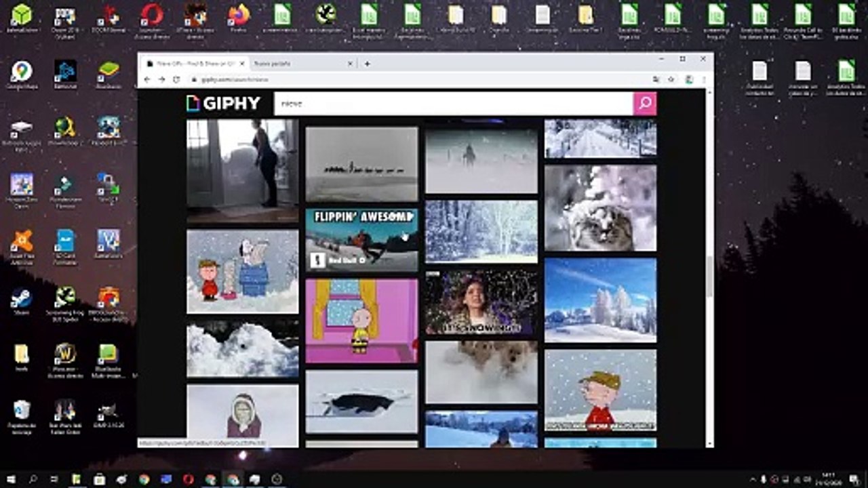
Task: Open the woman at snowy door GIF
Action: click(x=242, y=171)
